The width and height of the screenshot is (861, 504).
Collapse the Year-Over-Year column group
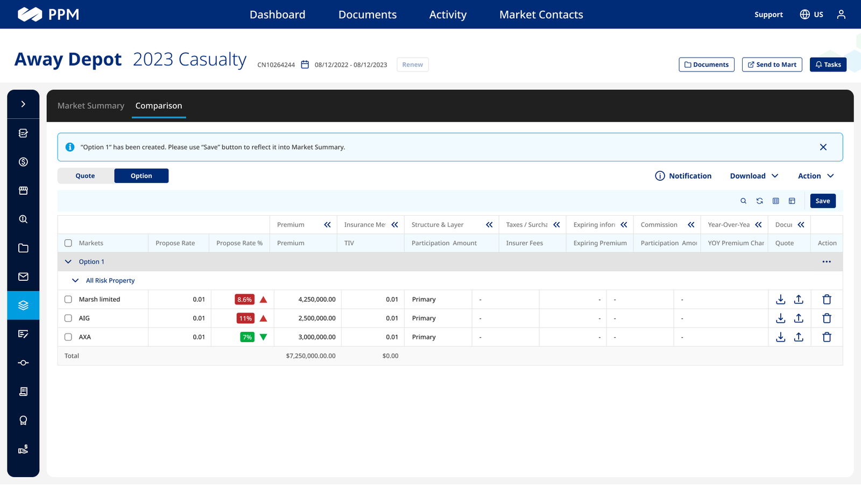click(x=758, y=225)
